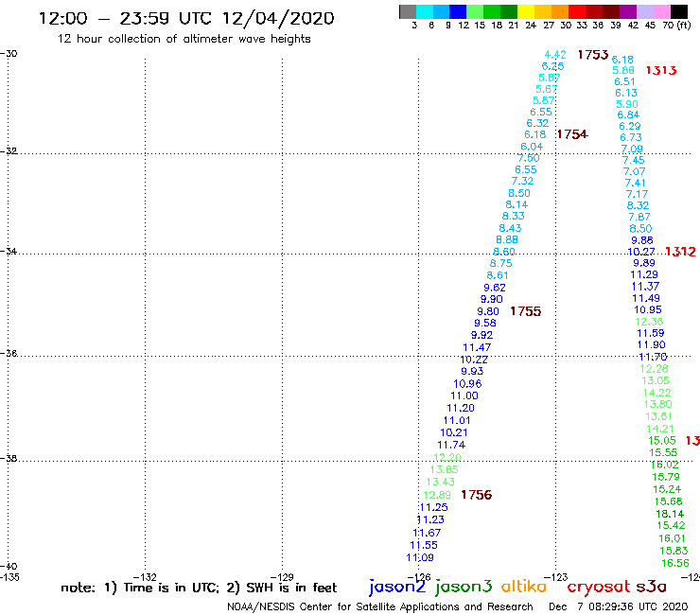Click the wave height value '10.96'

(x=467, y=384)
